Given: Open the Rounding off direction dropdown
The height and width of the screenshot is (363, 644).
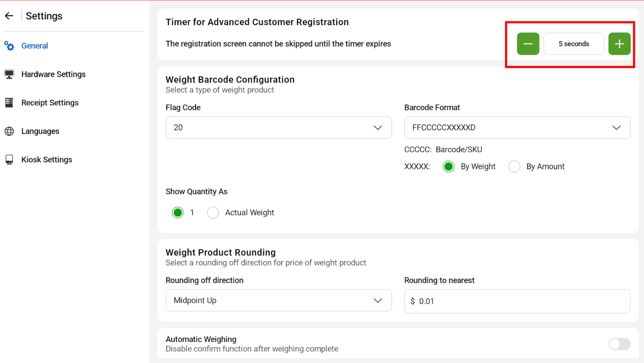Looking at the screenshot, I should 279,300.
